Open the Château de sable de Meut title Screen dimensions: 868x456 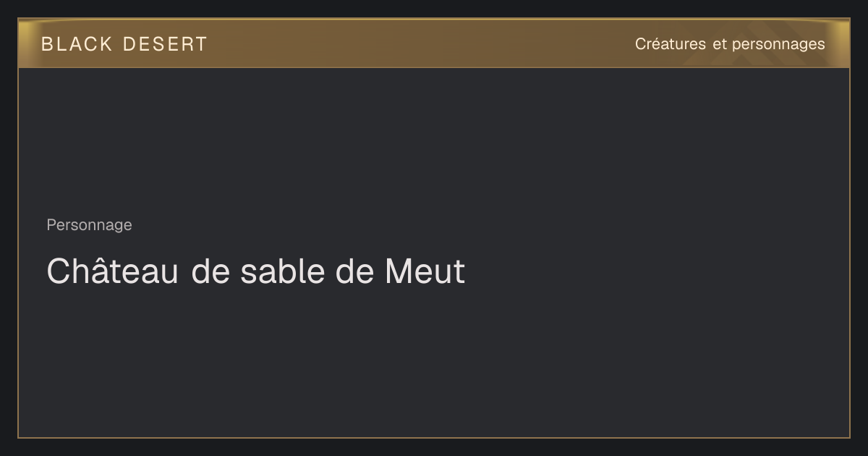(x=256, y=271)
